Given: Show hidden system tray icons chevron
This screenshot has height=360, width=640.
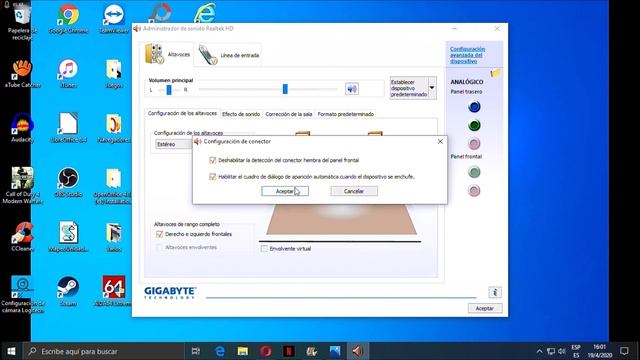Looking at the screenshot, I should point(539,351).
